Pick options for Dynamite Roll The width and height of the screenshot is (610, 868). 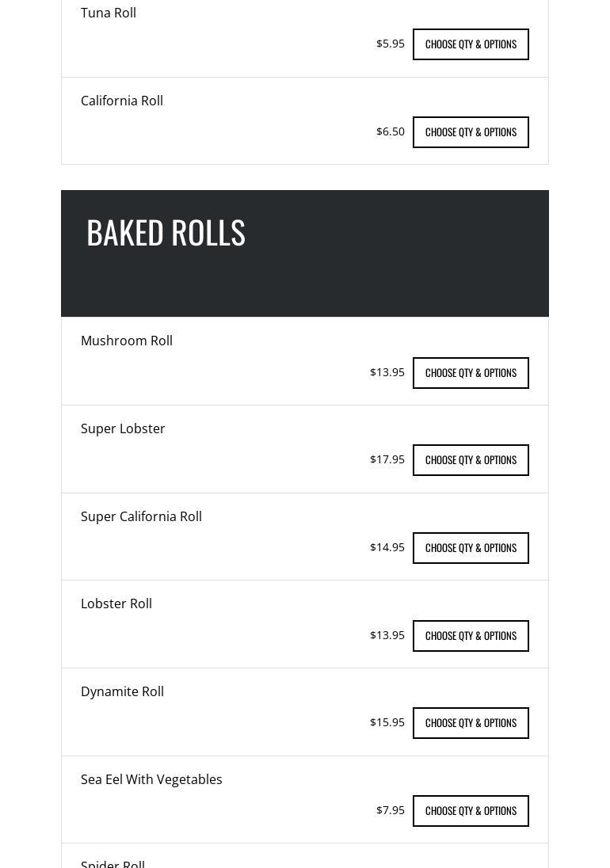click(x=471, y=723)
